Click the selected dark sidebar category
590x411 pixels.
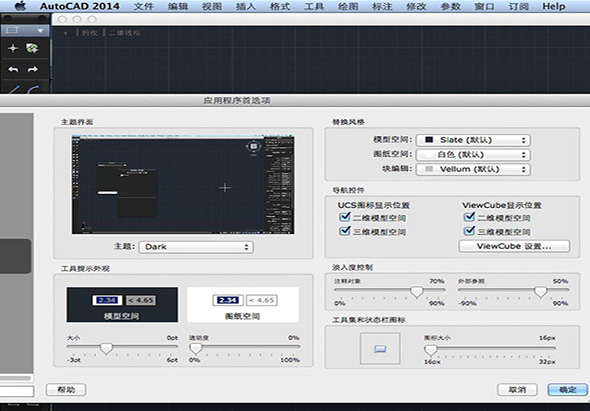tap(15, 256)
